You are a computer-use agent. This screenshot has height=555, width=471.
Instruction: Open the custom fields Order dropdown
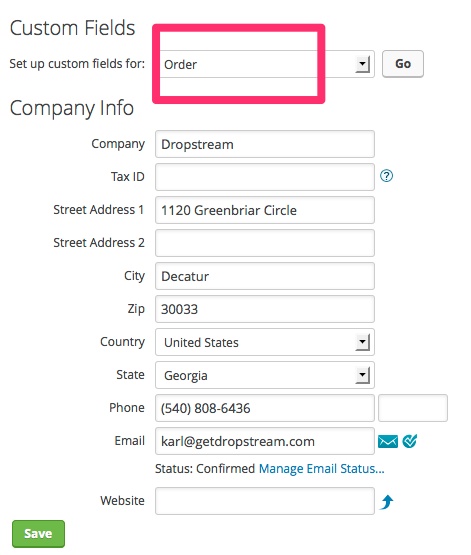coord(265,64)
